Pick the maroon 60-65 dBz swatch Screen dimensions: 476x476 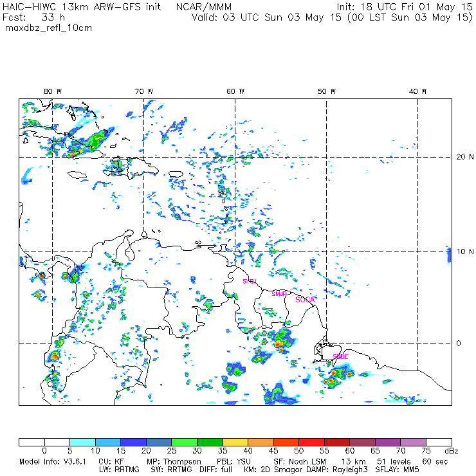362,442
